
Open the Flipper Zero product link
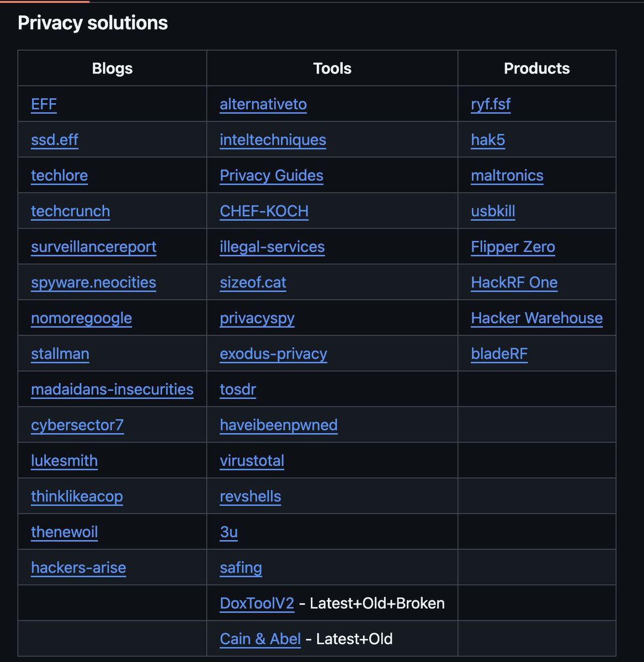point(513,247)
